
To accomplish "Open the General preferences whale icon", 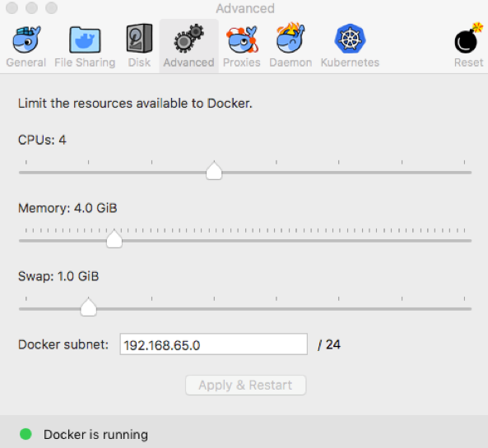I will [x=26, y=39].
